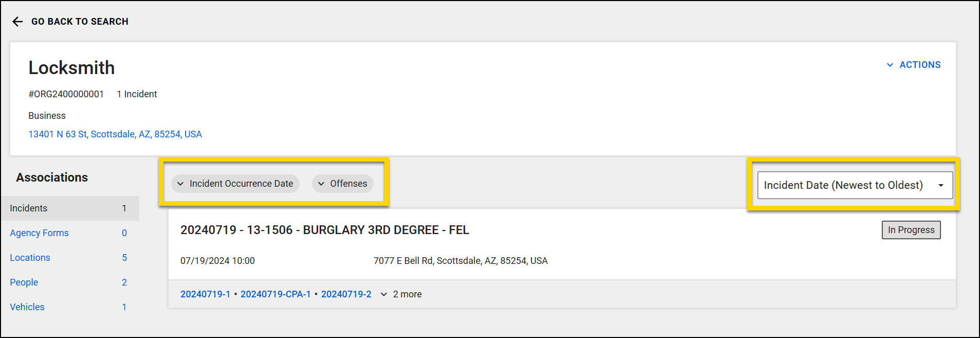Viewport: 980px width, 338px height.
Task: Expand the Offenses filter
Action: [x=342, y=184]
